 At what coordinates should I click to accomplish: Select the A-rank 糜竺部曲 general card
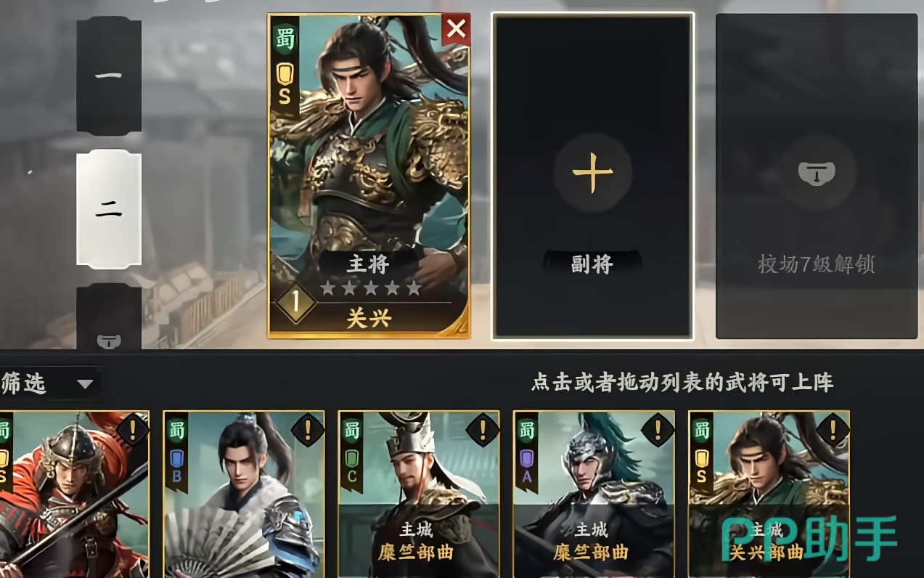pos(594,494)
